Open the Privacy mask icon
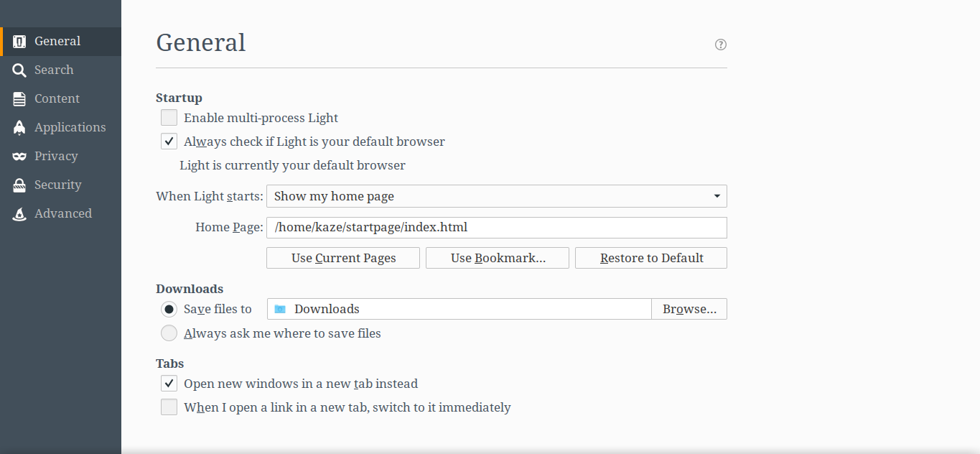 (x=20, y=156)
